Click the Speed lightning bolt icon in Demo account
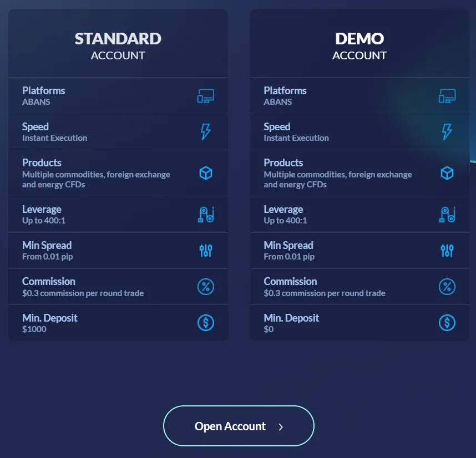 click(447, 132)
